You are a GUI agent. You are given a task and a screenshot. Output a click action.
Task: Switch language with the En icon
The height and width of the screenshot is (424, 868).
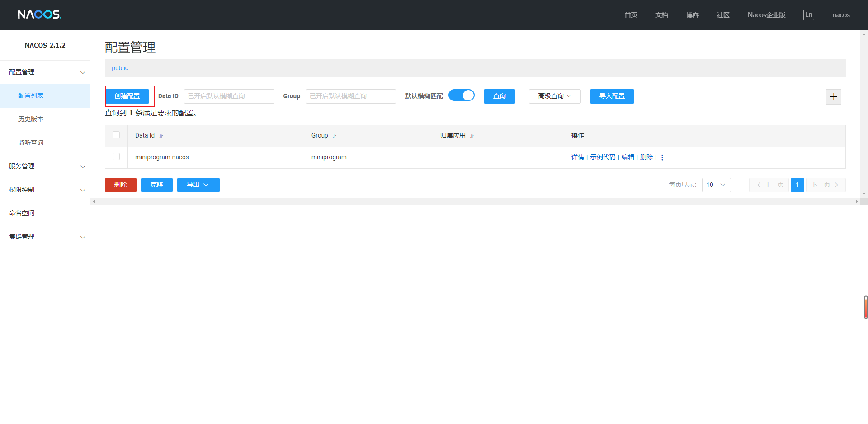pyautogui.click(x=808, y=14)
